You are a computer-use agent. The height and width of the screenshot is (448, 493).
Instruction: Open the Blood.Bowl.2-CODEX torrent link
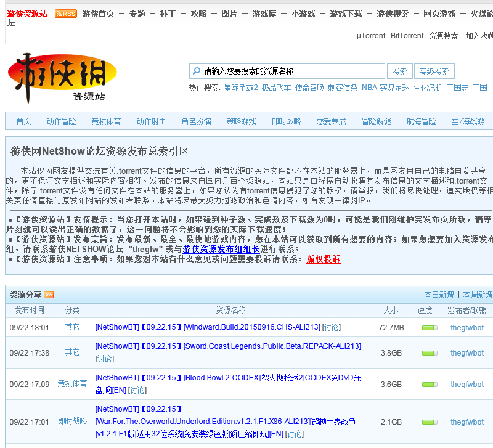(x=228, y=383)
